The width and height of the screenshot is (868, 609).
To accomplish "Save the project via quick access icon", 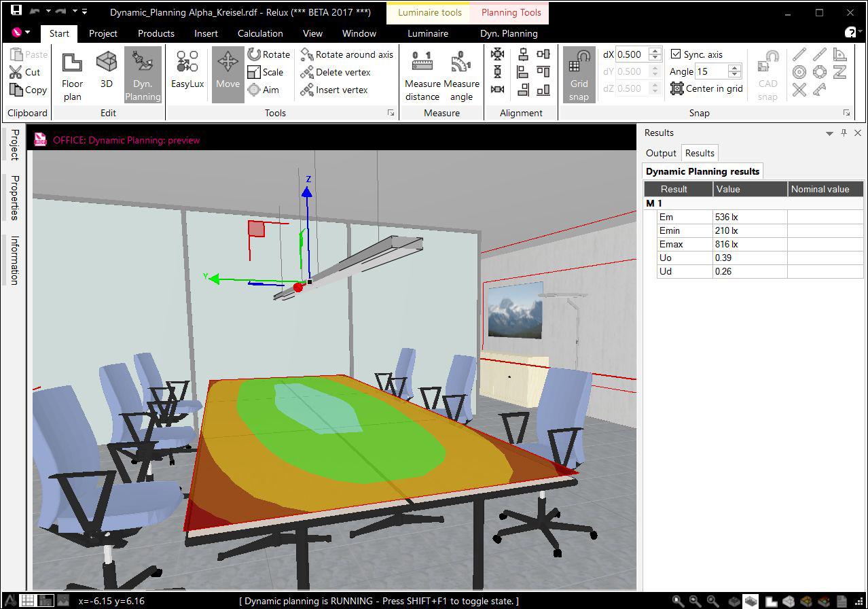I will (16, 12).
